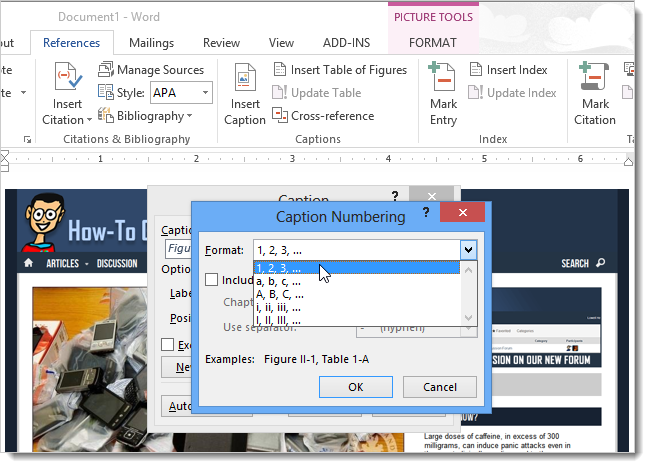The height and width of the screenshot is (468, 650).
Task: Select format 'a, b, c, ...' from the list
Action: (357, 281)
